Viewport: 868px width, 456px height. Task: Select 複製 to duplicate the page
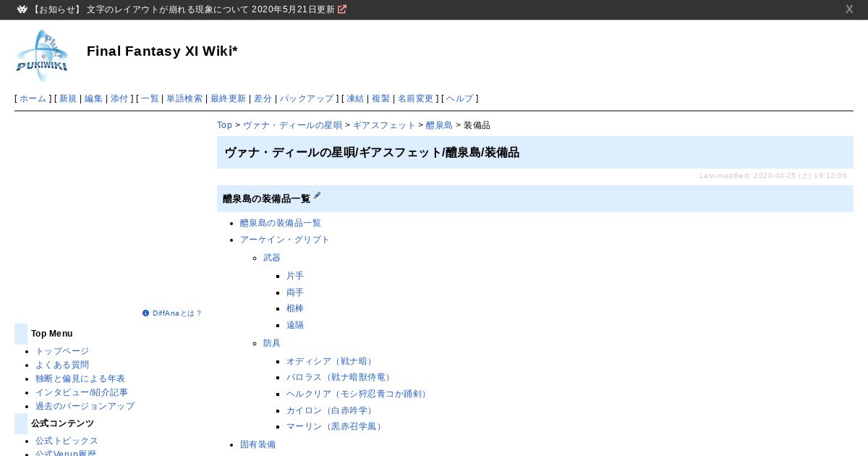pyautogui.click(x=380, y=98)
